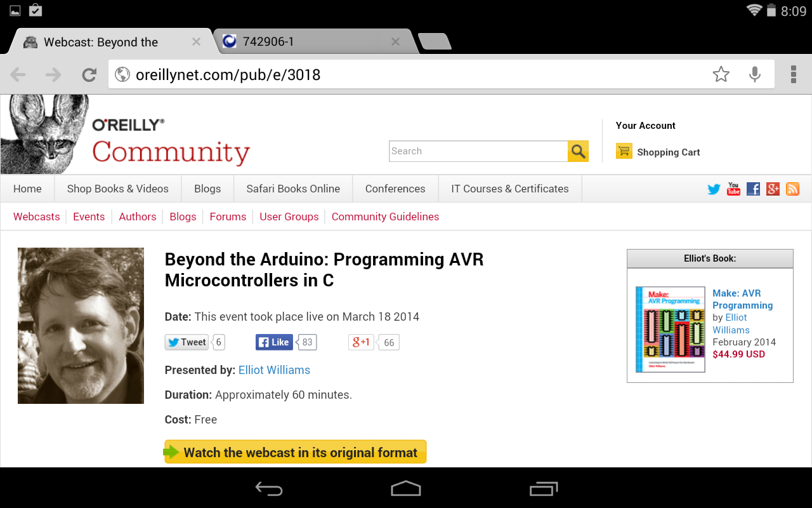Open the Authors sub-navigation link

click(x=137, y=217)
